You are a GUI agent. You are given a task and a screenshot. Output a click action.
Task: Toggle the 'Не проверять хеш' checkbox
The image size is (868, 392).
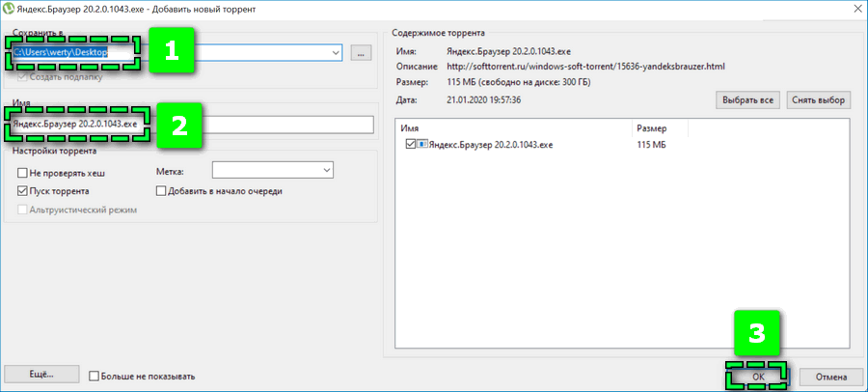coord(23,173)
